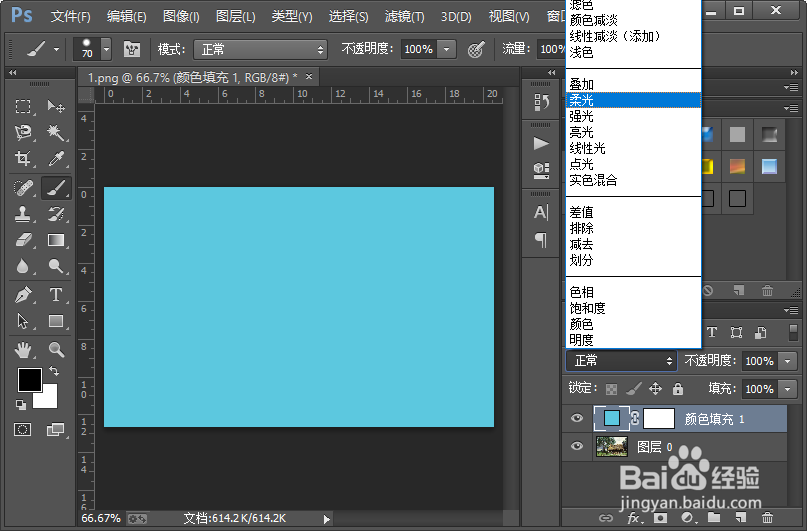Hide the 颜色填充 1 layer
This screenshot has height=531, width=807.
click(576, 418)
